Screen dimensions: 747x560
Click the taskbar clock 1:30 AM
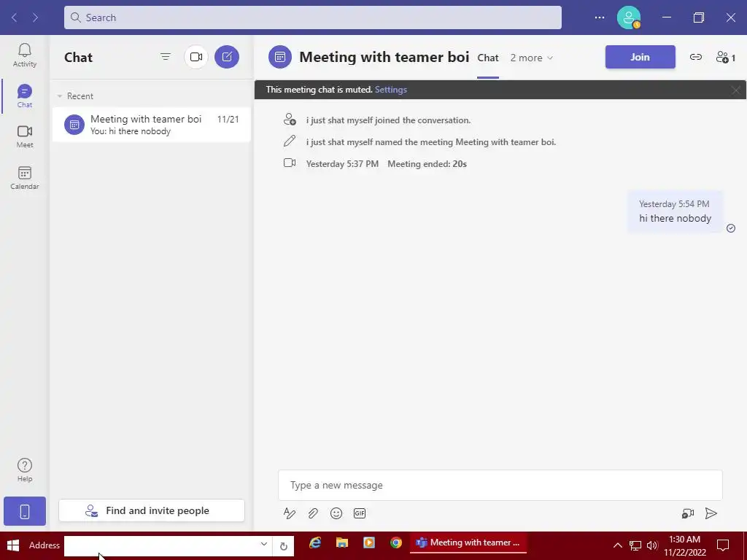(x=684, y=545)
